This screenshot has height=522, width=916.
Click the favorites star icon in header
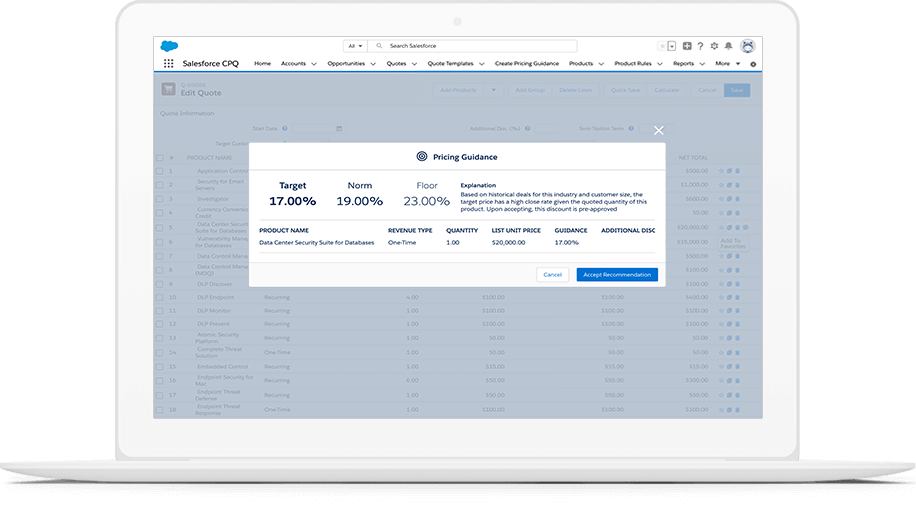[663, 46]
